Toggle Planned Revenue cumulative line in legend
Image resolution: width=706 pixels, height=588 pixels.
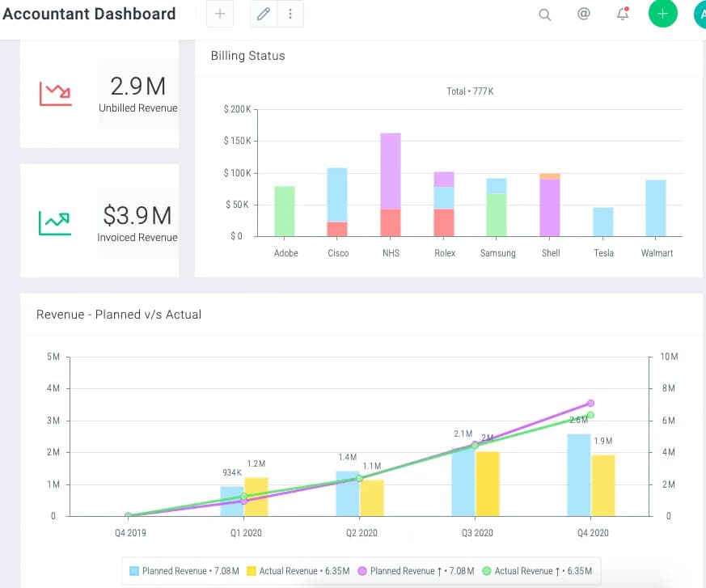(x=416, y=571)
